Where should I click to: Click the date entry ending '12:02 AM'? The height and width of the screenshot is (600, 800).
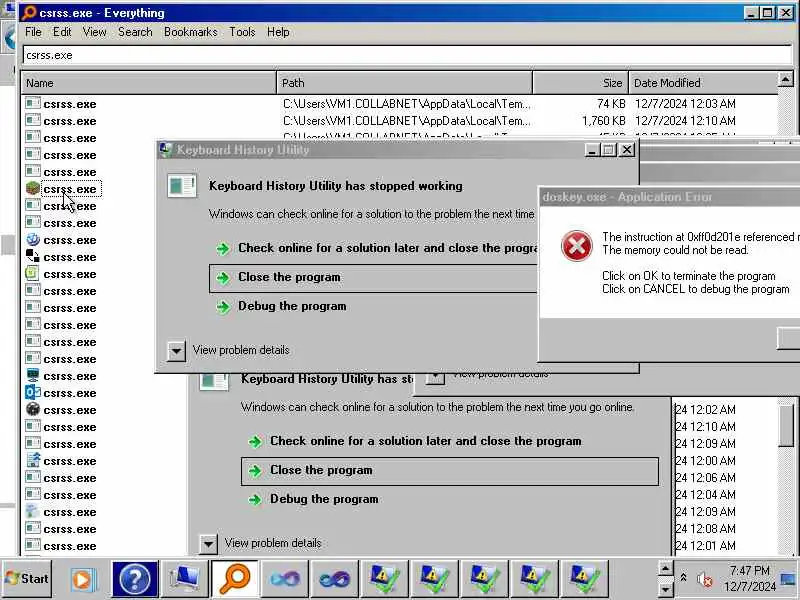(x=705, y=410)
